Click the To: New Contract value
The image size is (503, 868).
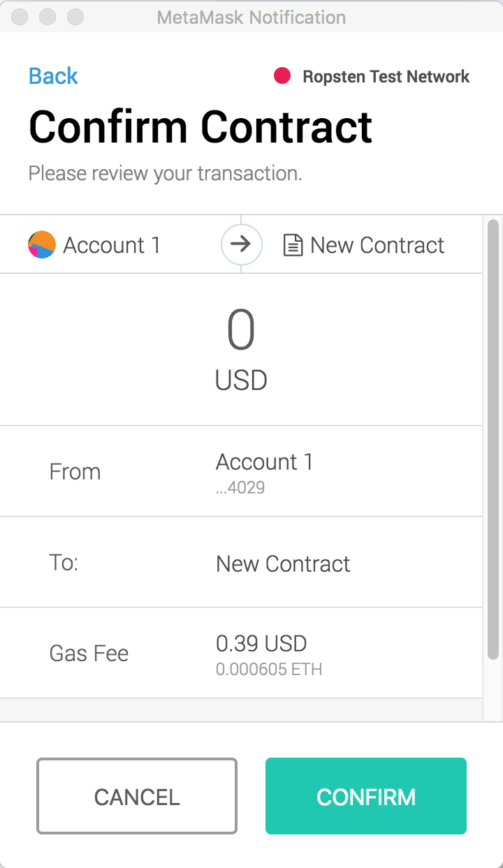click(283, 564)
